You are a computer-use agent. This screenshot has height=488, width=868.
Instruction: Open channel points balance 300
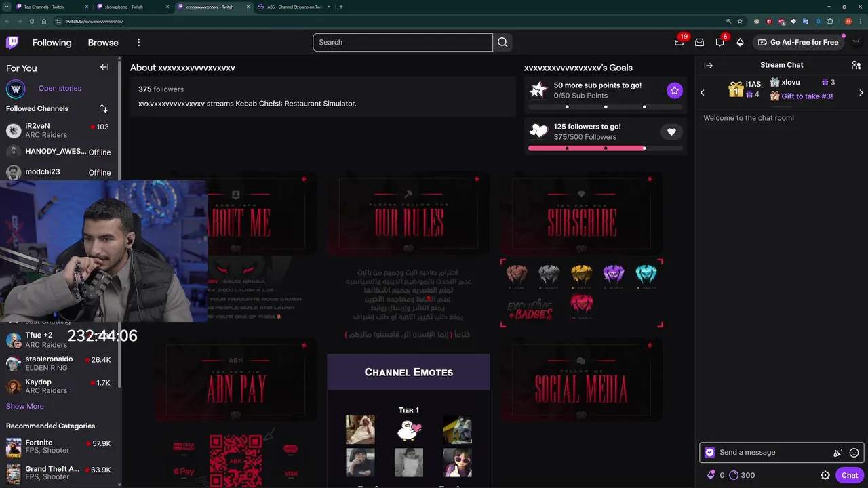(742, 475)
